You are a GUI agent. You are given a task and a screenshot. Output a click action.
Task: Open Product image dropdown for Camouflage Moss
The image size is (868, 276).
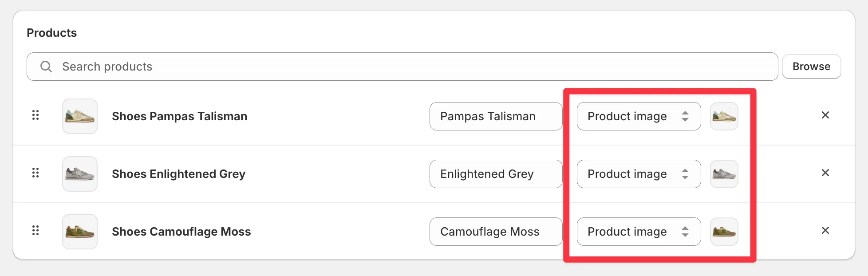[639, 232]
